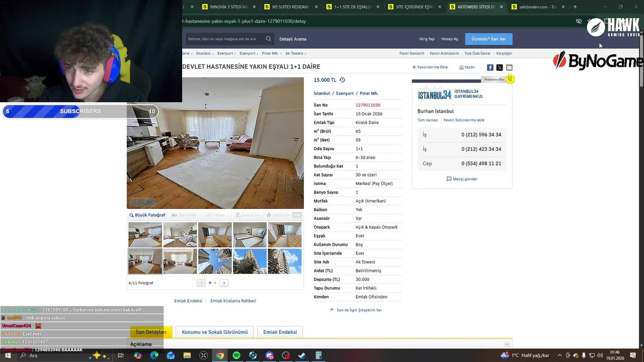
Task: Click the price history clock icon
Action: 342,80
